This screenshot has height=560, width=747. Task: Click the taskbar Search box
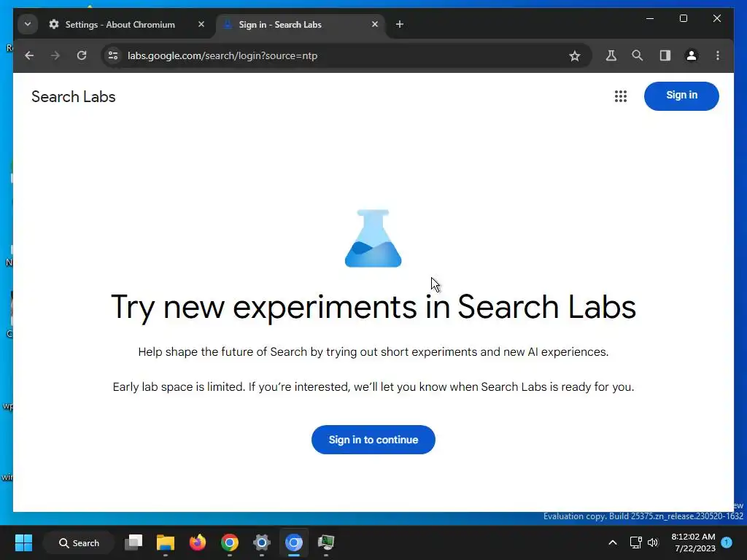pyautogui.click(x=79, y=542)
